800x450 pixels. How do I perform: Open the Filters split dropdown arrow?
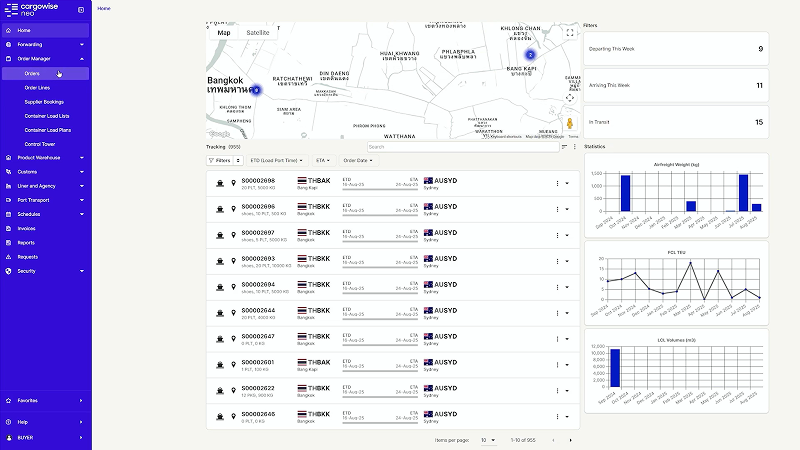238,160
